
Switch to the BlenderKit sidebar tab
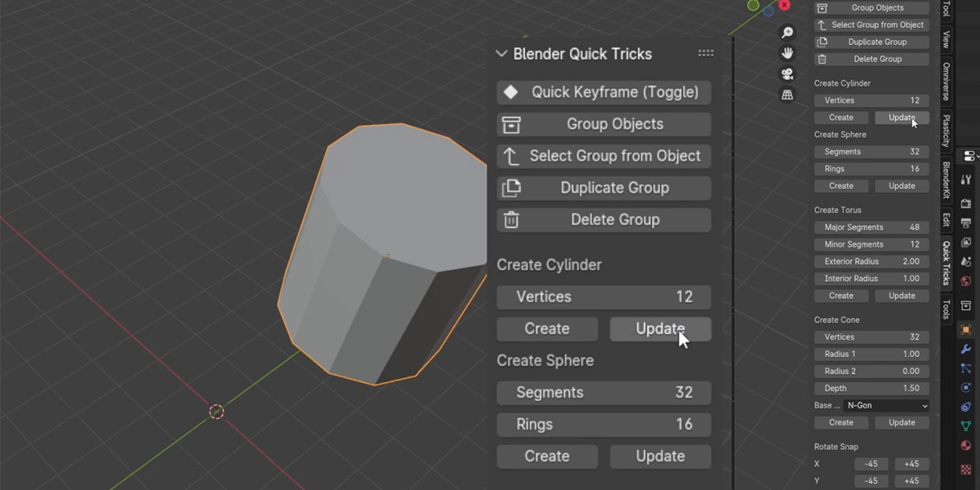(947, 180)
